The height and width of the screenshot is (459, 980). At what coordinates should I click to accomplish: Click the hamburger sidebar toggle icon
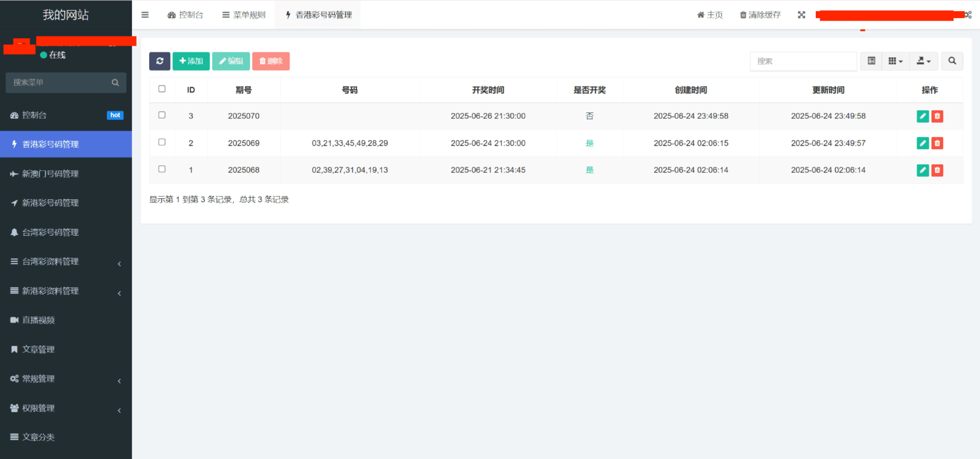click(x=145, y=15)
